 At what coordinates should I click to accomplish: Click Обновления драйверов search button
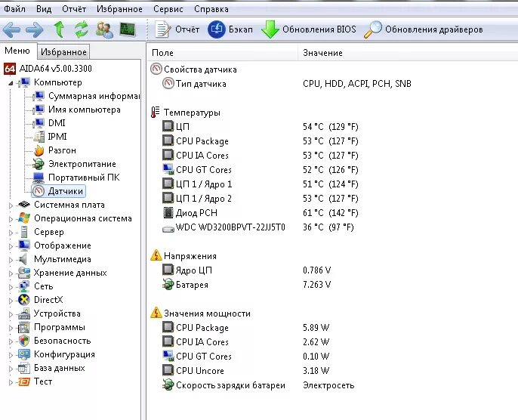(423, 29)
